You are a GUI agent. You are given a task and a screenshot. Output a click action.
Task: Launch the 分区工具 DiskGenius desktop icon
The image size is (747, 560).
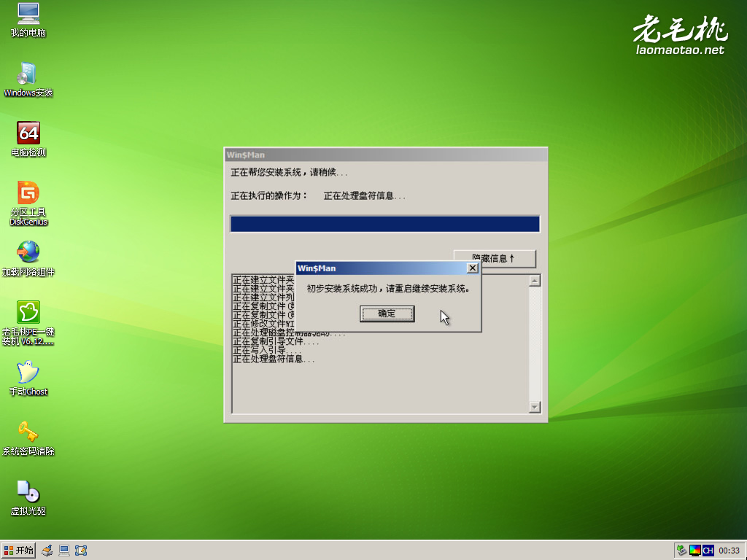(x=28, y=203)
